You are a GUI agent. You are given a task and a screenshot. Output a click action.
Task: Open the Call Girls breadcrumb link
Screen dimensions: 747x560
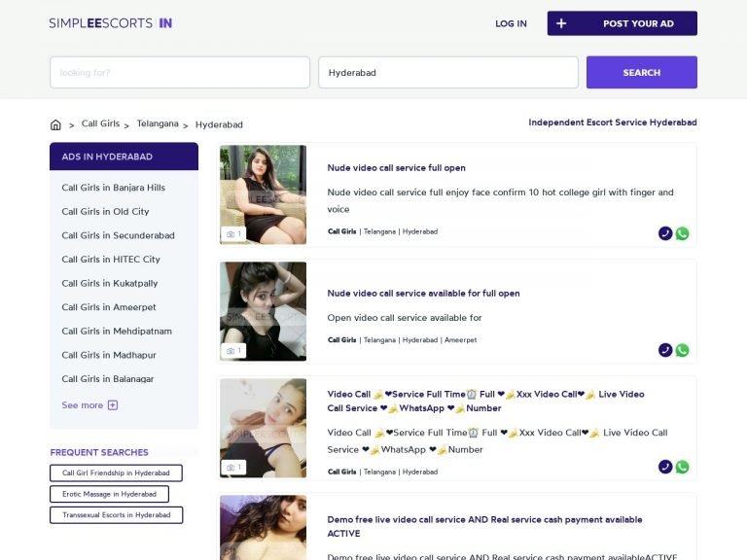[100, 123]
